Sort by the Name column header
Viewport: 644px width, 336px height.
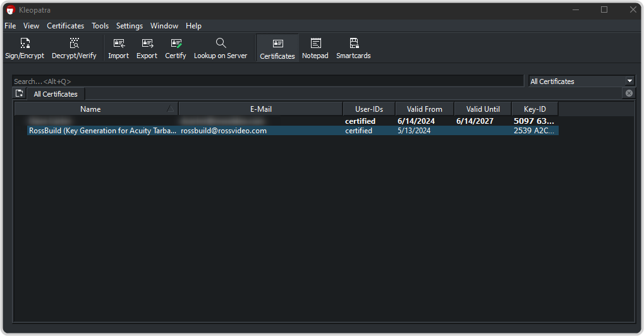(90, 109)
